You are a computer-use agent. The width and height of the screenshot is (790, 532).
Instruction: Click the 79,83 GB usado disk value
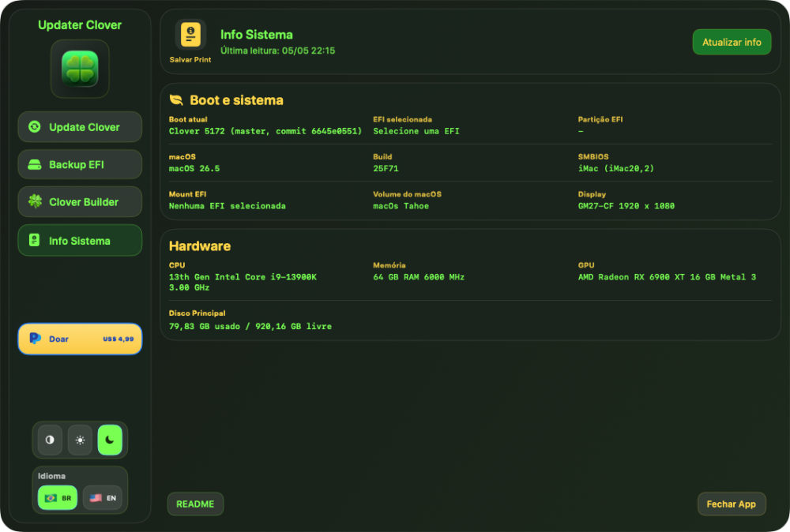[250, 326]
